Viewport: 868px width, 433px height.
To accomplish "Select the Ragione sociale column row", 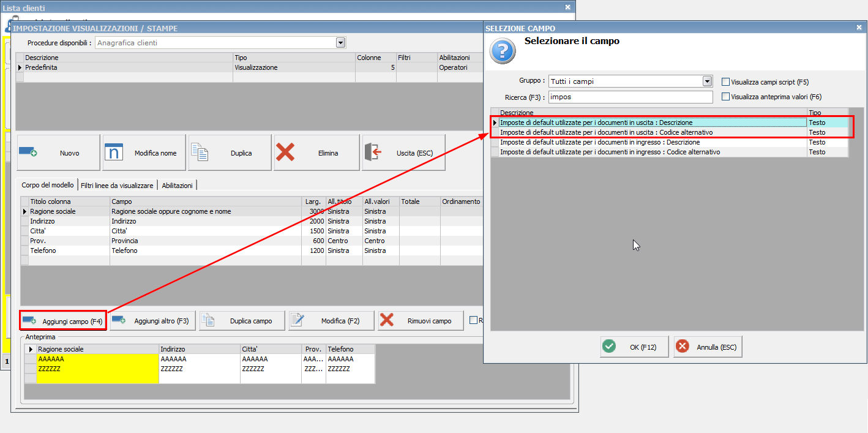I will pos(252,211).
